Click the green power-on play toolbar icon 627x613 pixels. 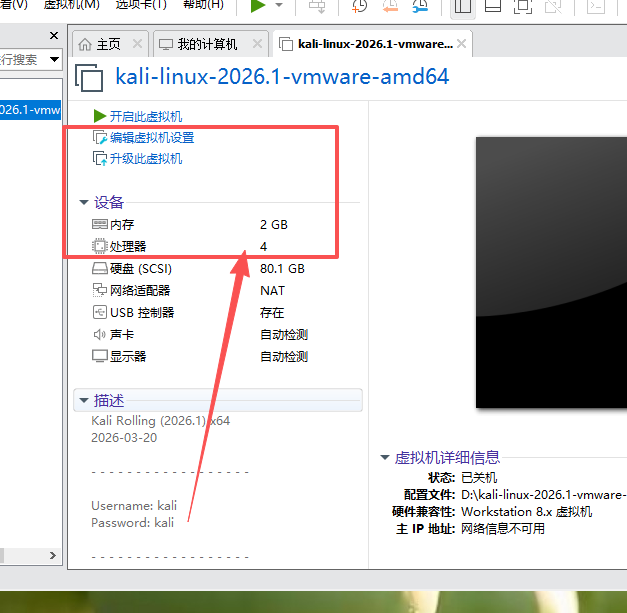258,6
